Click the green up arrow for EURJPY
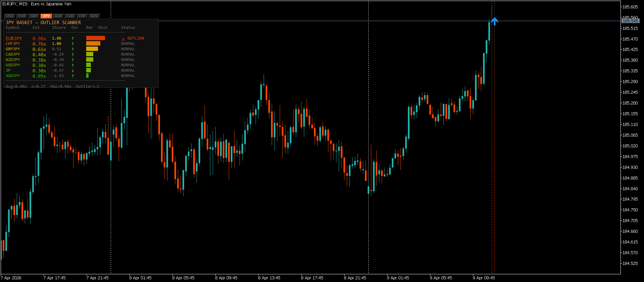The image size is (644, 282). click(73, 39)
